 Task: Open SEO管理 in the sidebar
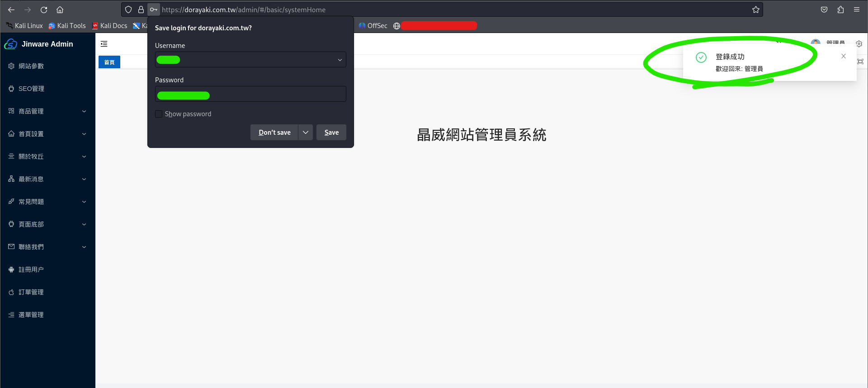coord(47,89)
